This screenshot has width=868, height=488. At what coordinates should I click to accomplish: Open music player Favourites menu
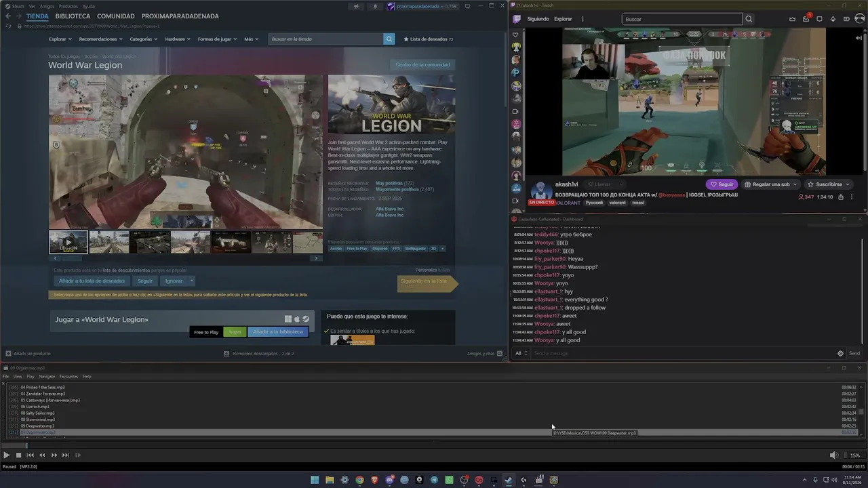click(x=68, y=376)
